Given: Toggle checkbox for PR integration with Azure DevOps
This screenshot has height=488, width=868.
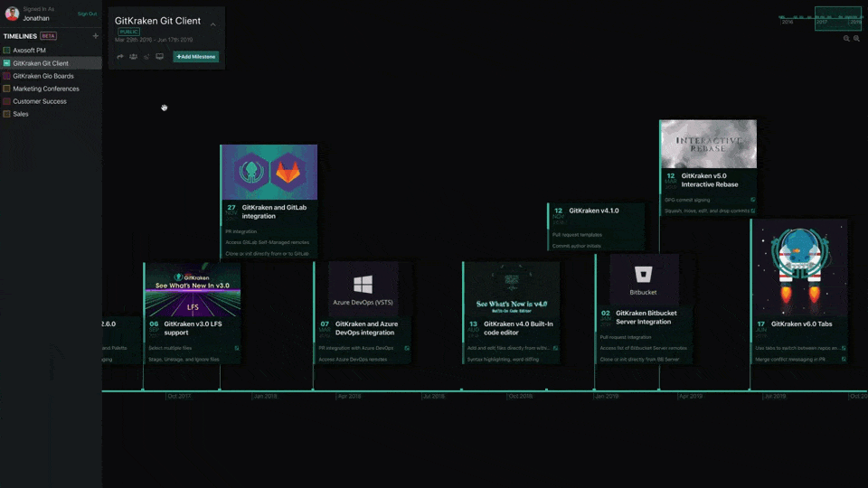Looking at the screenshot, I should [x=407, y=348].
